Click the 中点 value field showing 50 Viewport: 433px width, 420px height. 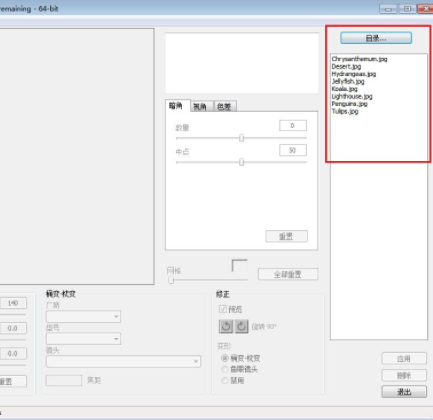(x=293, y=150)
